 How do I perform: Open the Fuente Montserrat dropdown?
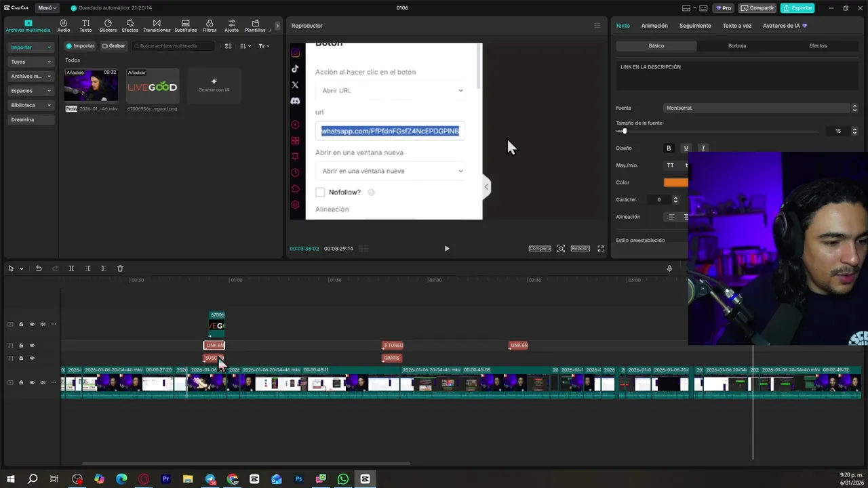pyautogui.click(x=760, y=108)
